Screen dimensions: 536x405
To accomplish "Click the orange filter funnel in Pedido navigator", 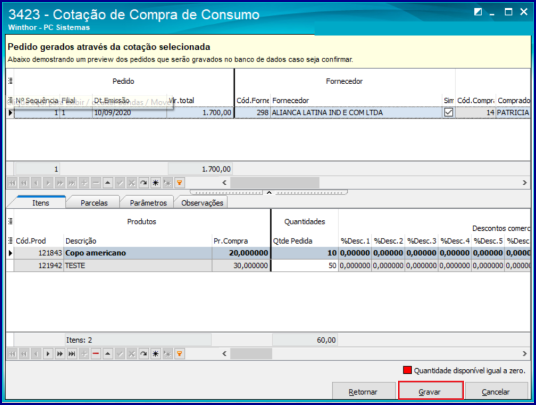I will (179, 183).
